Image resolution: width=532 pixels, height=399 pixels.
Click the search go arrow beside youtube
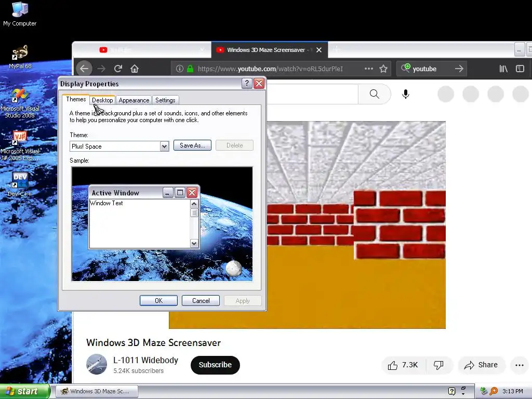tap(459, 69)
